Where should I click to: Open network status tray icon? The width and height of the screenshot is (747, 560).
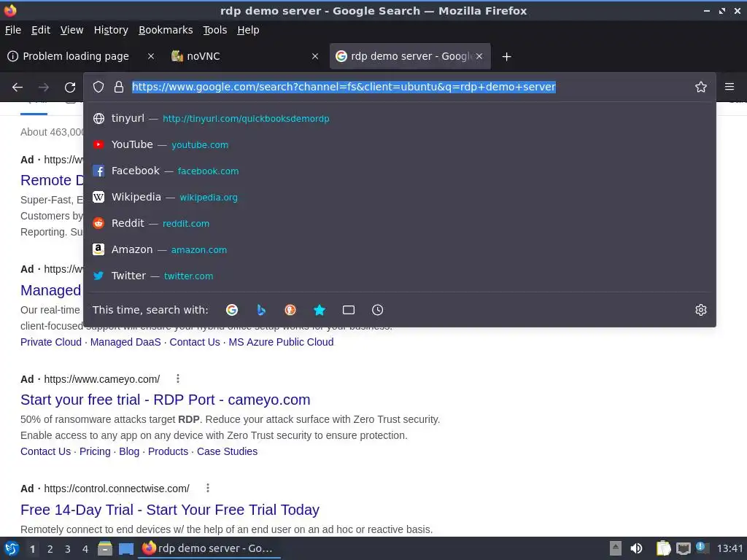(683, 548)
